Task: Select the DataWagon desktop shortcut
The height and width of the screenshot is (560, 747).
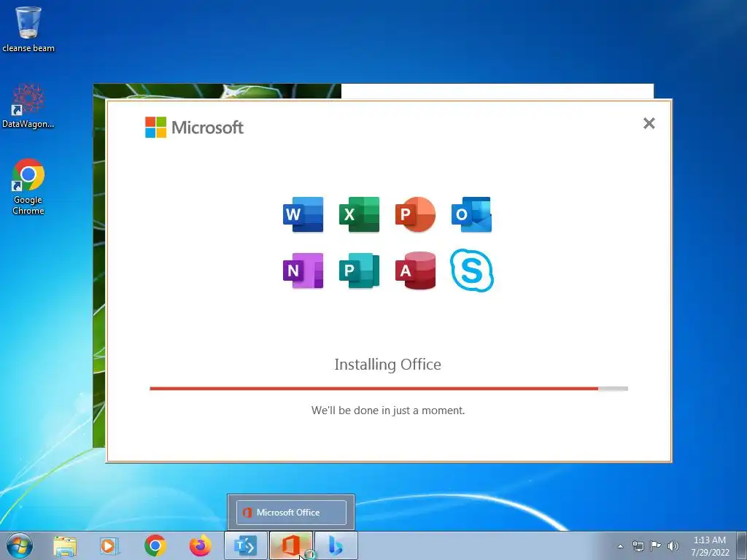Action: pyautogui.click(x=28, y=106)
